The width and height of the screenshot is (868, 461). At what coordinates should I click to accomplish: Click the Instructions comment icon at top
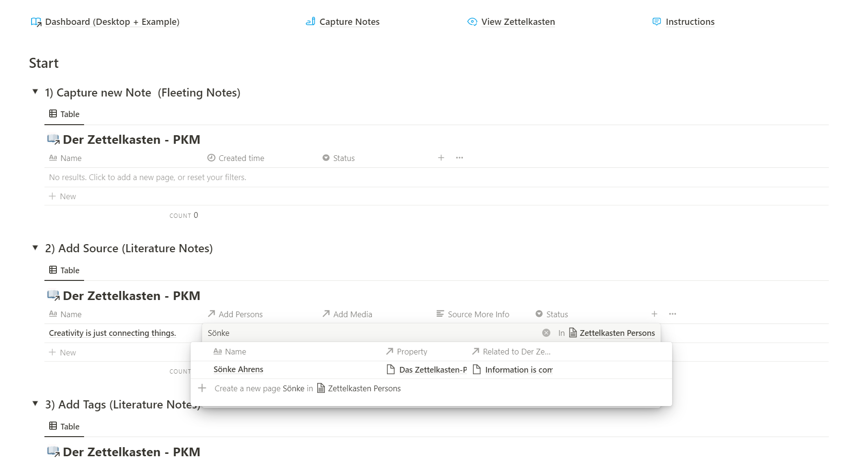coord(657,21)
